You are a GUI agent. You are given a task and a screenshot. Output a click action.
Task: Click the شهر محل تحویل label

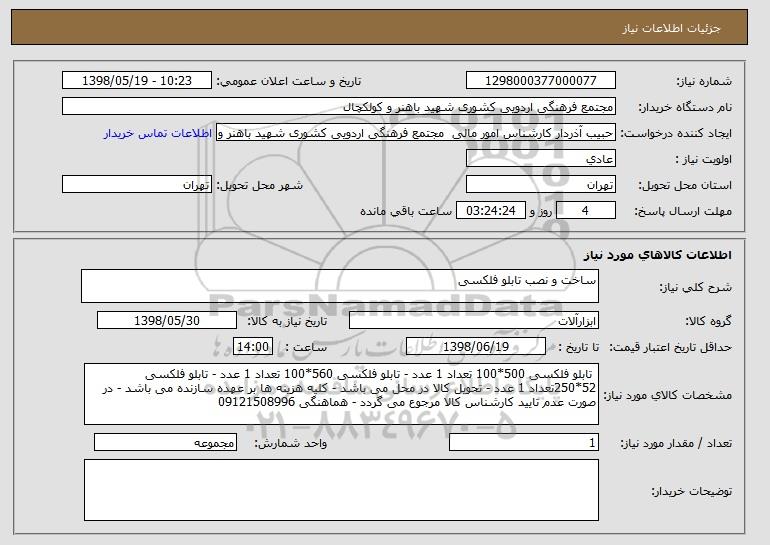point(260,185)
